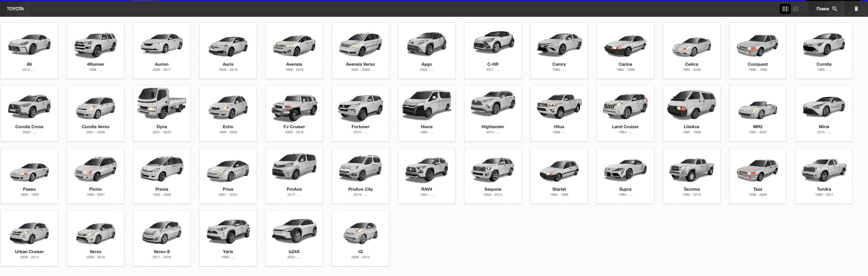This screenshot has width=868, height=276.
Task: Open the Corolla 1985 model card
Action: pos(824,51)
